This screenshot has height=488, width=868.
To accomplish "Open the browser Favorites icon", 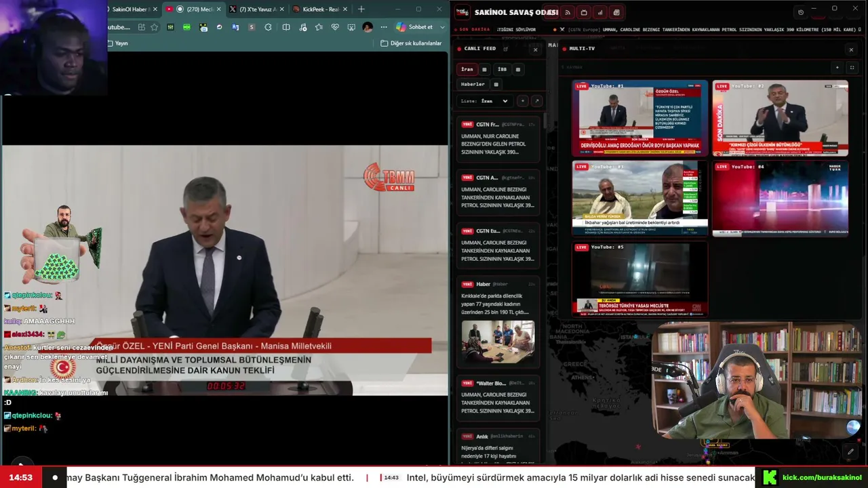I will [319, 27].
